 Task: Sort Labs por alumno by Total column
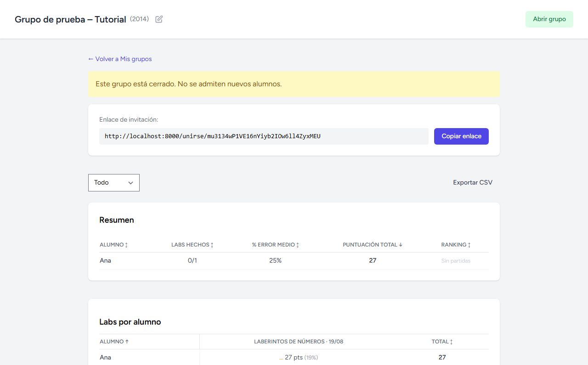tap(443, 342)
